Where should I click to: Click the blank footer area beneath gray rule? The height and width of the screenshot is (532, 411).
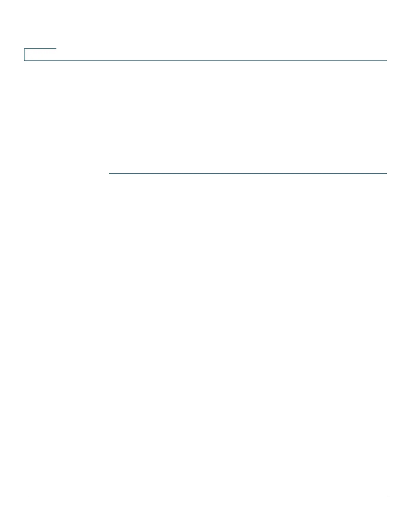point(205,514)
